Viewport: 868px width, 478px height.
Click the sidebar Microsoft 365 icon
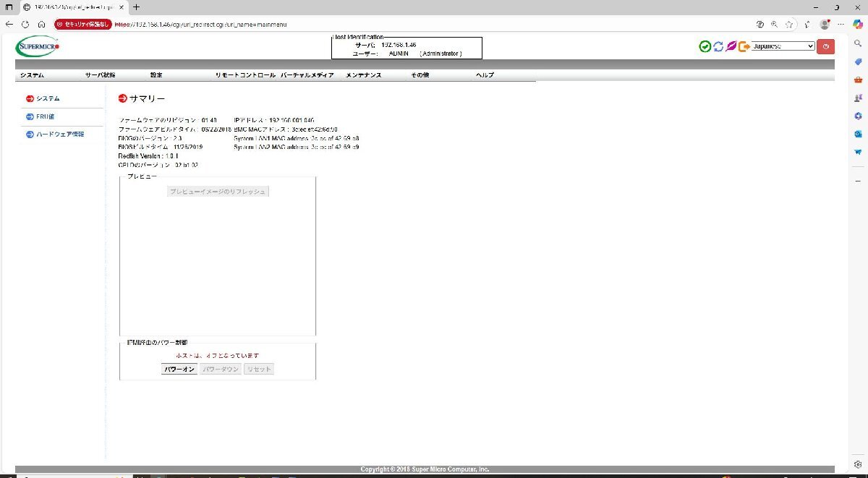click(858, 116)
